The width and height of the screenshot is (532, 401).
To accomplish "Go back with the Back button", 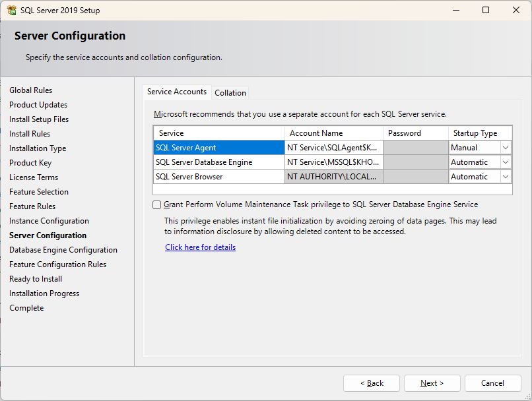I will pos(372,383).
